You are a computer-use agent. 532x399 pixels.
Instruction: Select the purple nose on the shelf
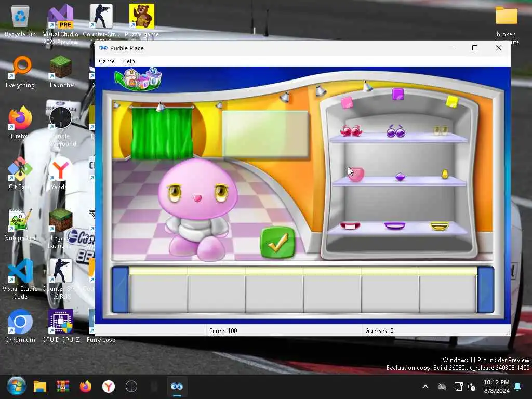point(400,177)
